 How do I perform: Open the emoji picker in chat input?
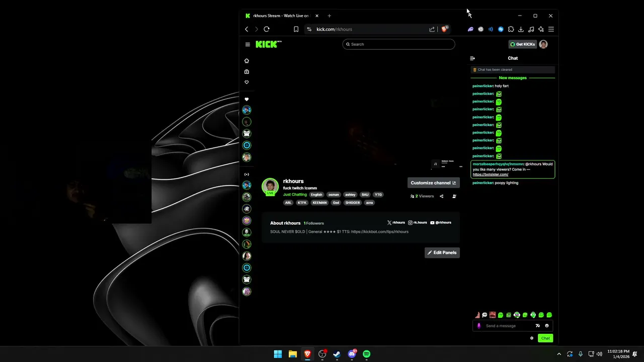(x=547, y=326)
